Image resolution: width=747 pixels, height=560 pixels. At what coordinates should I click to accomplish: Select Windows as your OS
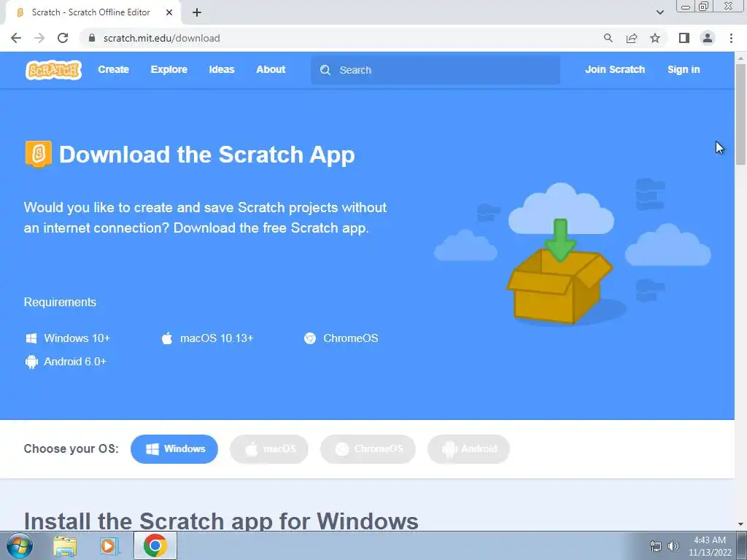coord(174,449)
